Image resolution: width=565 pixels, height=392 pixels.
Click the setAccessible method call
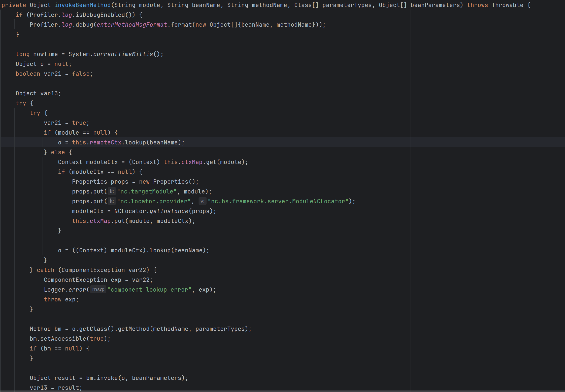tap(63, 339)
